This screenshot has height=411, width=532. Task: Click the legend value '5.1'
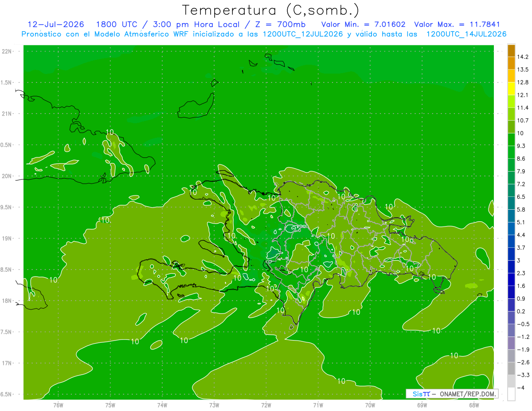(x=521, y=222)
